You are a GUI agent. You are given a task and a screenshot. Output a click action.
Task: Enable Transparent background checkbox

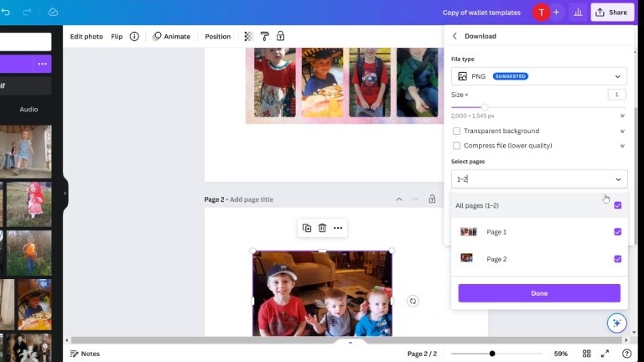coord(456,132)
